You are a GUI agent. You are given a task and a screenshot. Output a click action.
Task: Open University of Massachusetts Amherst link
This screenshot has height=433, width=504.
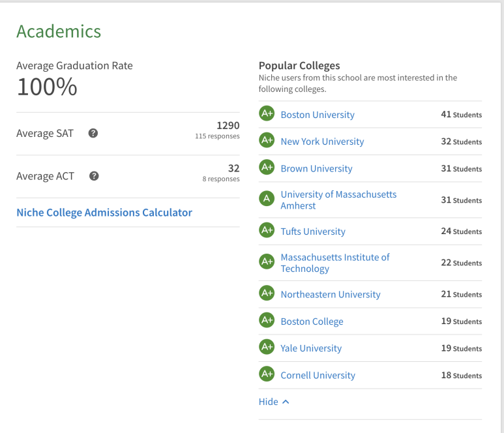click(338, 200)
